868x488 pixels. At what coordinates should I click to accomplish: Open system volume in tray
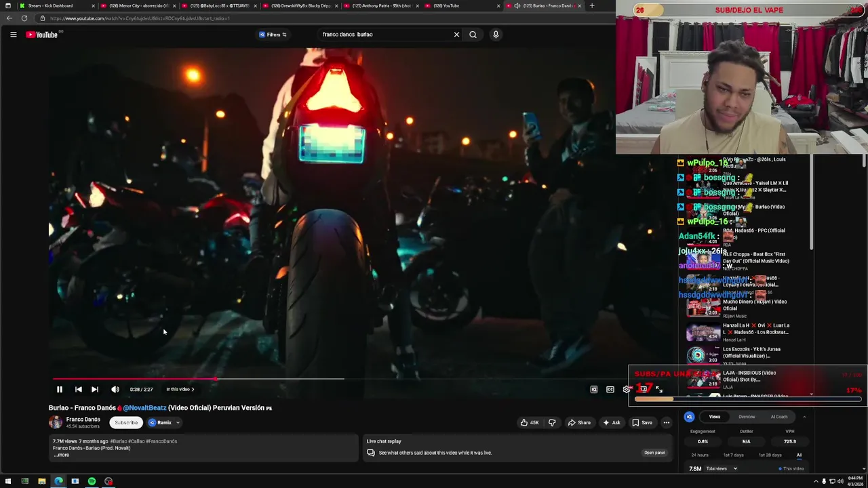(840, 481)
